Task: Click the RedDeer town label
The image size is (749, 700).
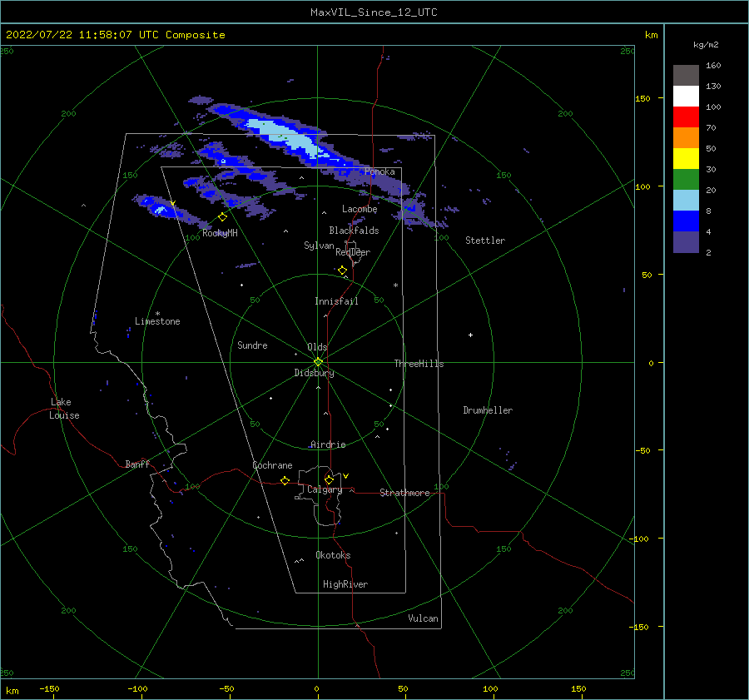Action: coord(353,252)
